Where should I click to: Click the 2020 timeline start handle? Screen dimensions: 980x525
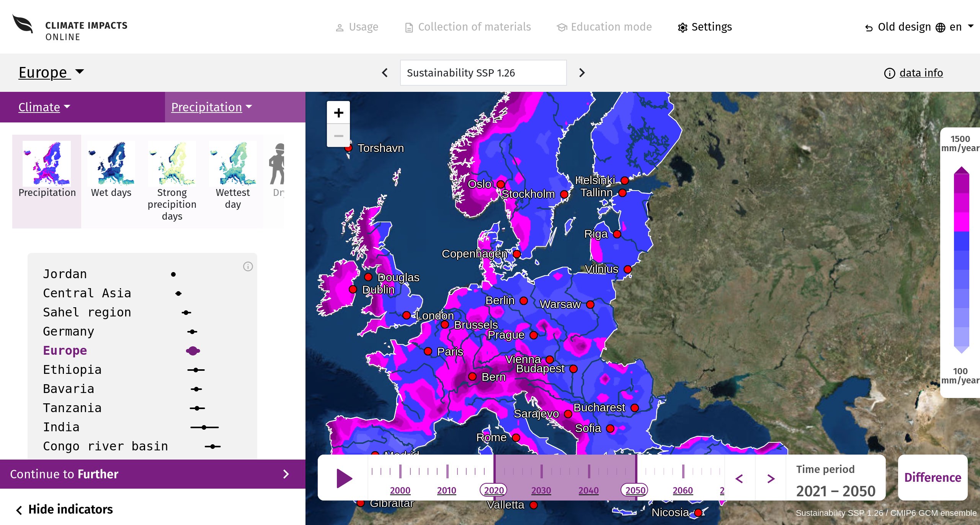point(494,490)
